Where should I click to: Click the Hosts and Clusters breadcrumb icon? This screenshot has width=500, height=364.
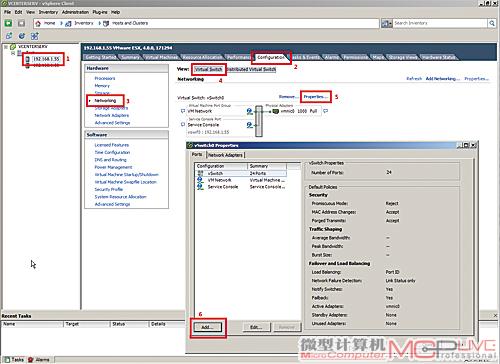pyautogui.click(x=106, y=23)
